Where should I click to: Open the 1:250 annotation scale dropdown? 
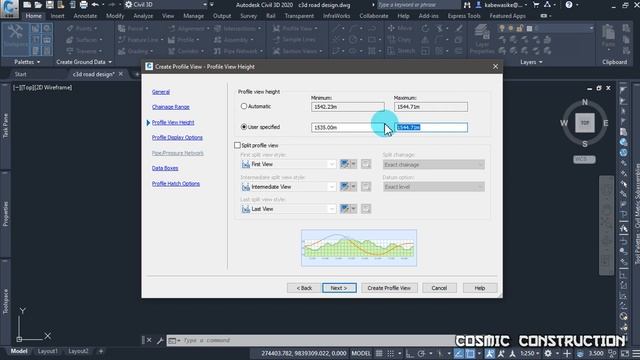pyautogui.click(x=529, y=353)
